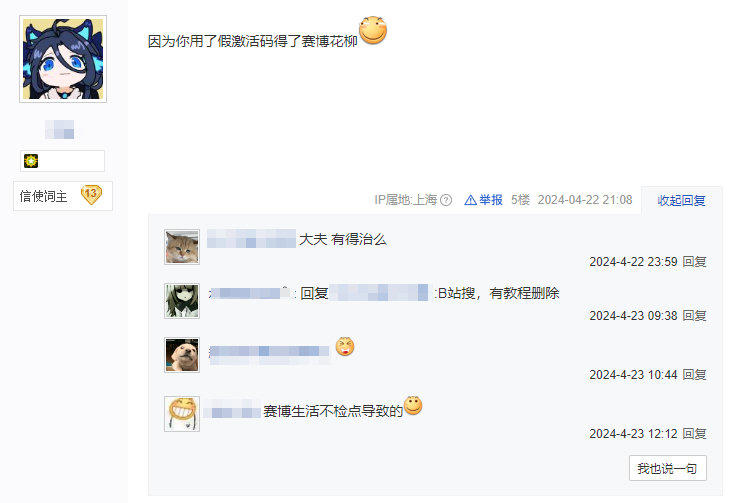The image size is (733, 503).
Task: Open the dog commenter avatar
Action: (182, 355)
